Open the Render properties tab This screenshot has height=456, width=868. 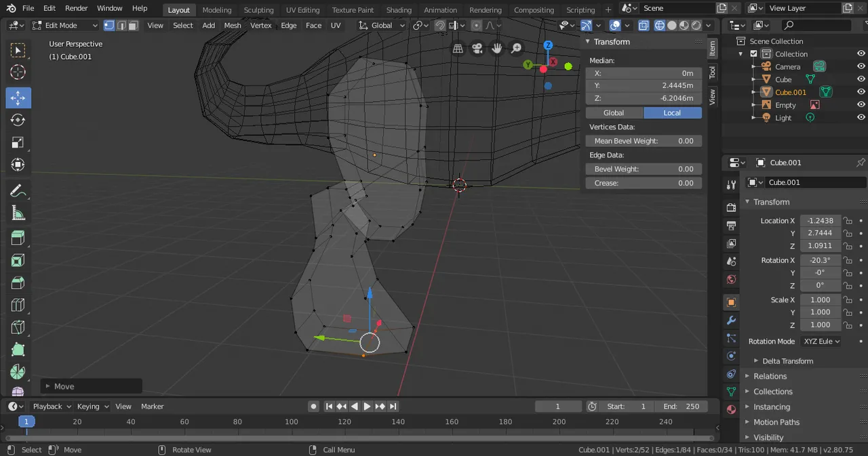[731, 207]
